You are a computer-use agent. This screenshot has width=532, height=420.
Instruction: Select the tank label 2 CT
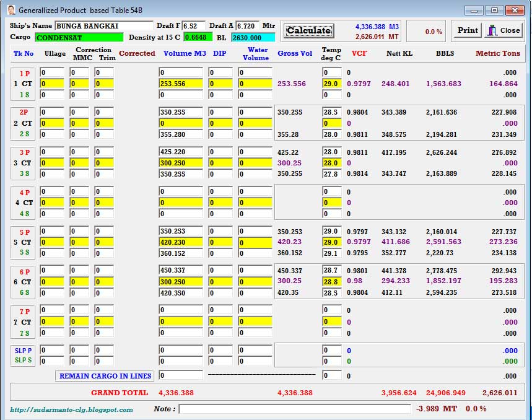[22, 123]
